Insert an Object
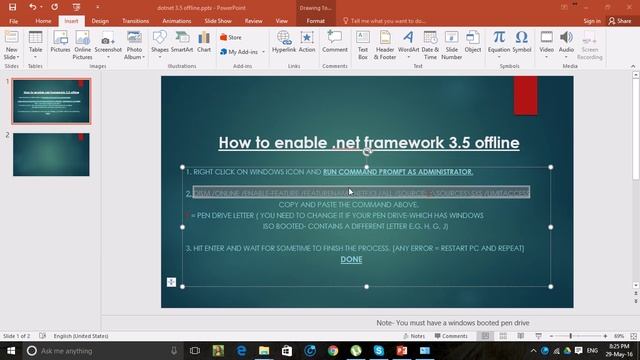The width and height of the screenshot is (640, 360). 473,42
